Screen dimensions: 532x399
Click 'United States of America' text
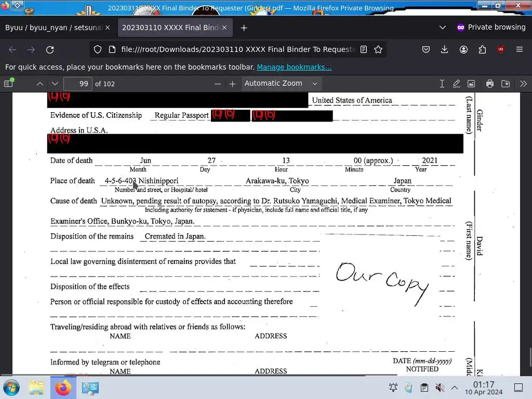click(352, 100)
